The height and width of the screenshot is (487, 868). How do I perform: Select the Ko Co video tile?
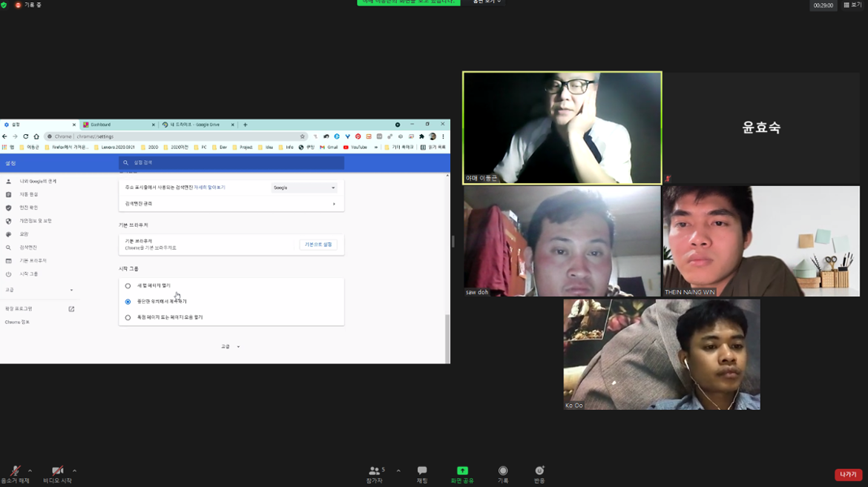[x=662, y=355]
